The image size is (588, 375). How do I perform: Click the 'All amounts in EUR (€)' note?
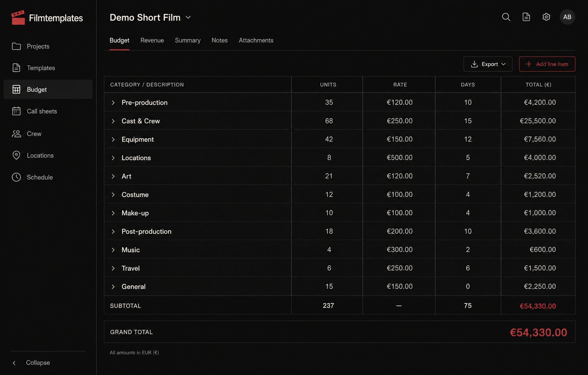tap(134, 353)
